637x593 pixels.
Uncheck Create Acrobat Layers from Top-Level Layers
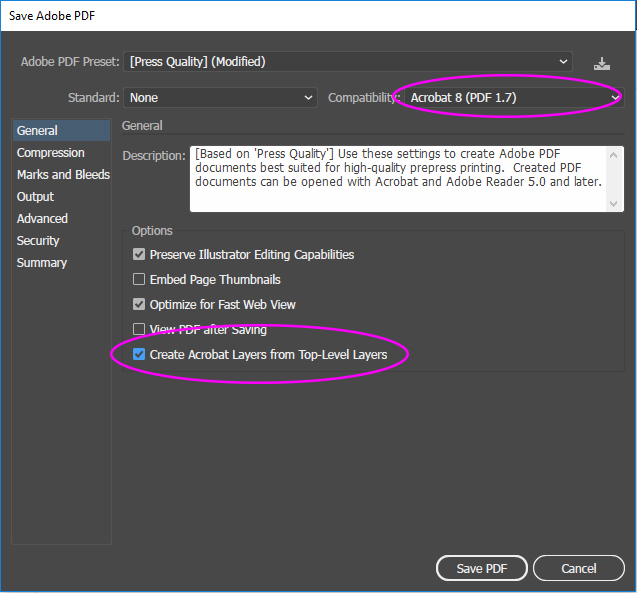click(139, 354)
